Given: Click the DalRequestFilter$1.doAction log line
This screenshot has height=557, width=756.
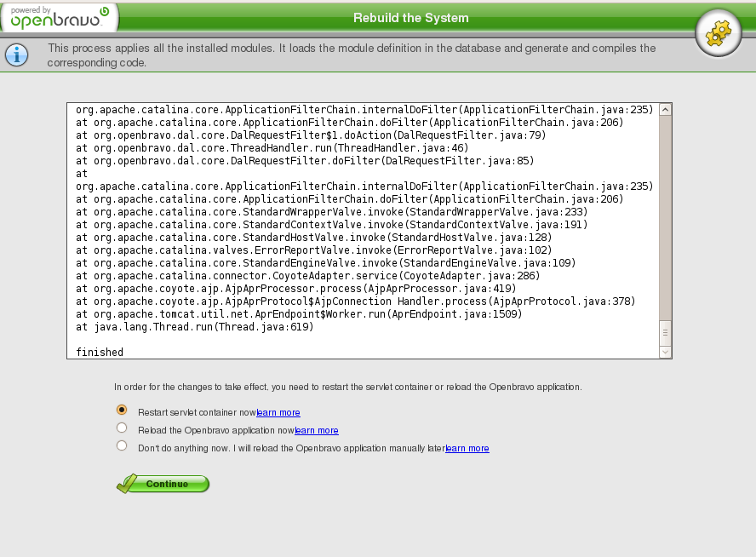Looking at the screenshot, I should coord(311,135).
